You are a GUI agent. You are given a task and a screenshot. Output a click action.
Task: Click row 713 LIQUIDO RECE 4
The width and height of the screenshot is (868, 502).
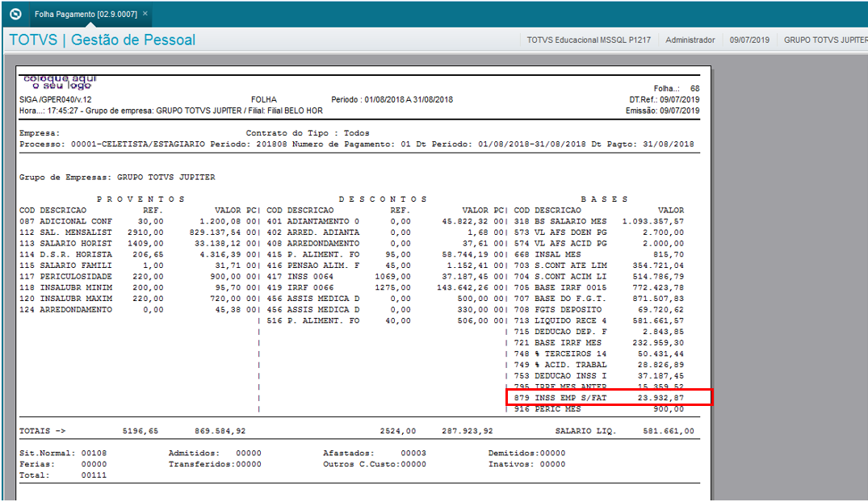(599, 321)
